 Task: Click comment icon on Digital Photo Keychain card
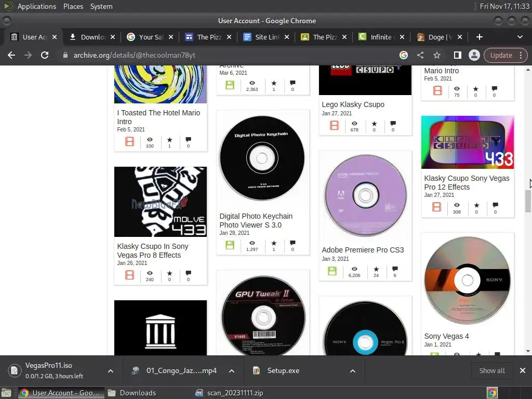pyautogui.click(x=292, y=243)
